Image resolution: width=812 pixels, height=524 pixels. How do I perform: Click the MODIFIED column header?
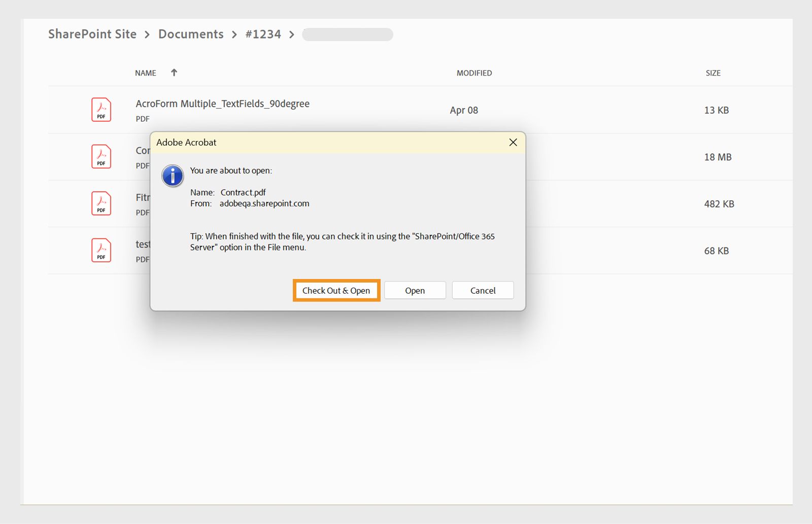click(x=473, y=73)
